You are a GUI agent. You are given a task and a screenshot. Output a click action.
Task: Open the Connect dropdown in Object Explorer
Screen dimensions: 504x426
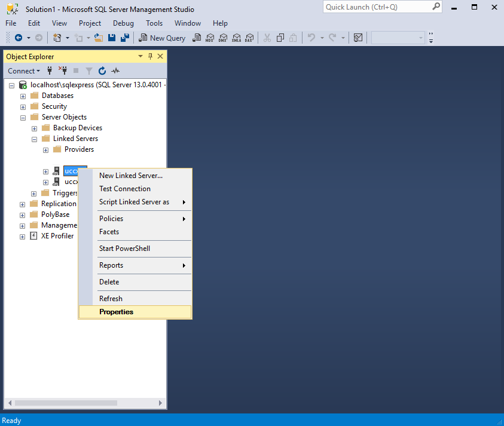click(24, 71)
